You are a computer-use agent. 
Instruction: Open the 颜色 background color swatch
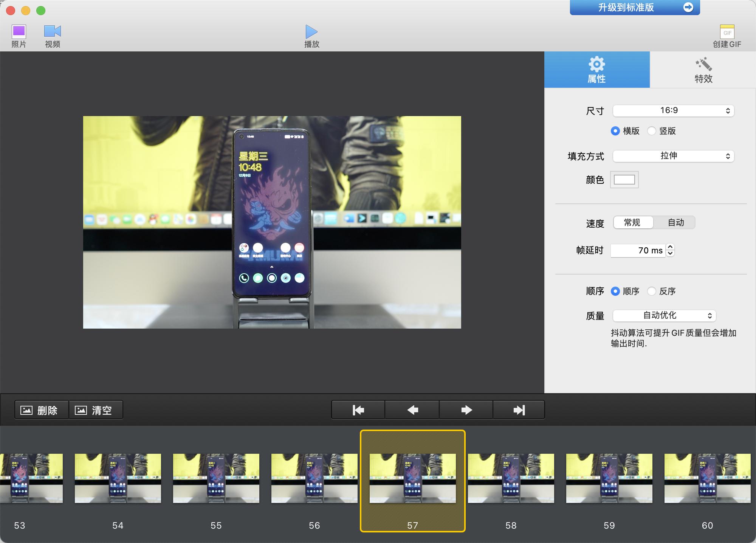tap(624, 180)
